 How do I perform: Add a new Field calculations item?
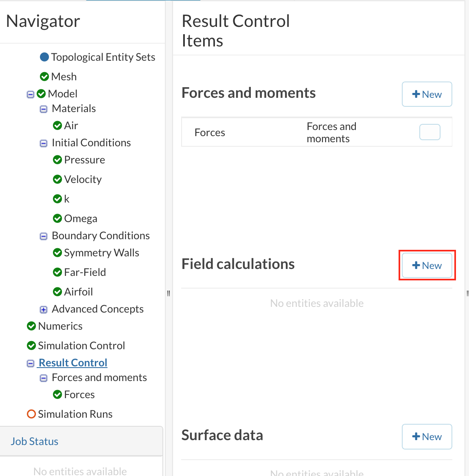[x=427, y=265]
